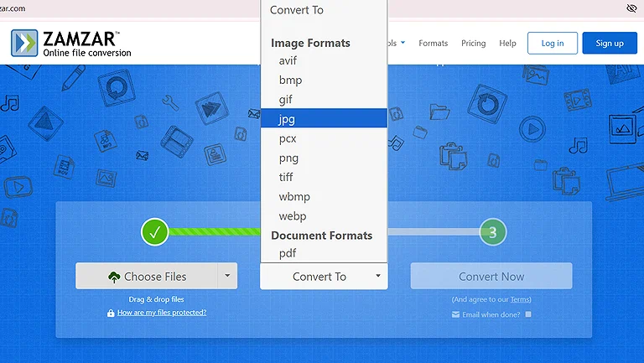Click the Image Formats group heading
Screen dimensions: 644x363
click(310, 43)
